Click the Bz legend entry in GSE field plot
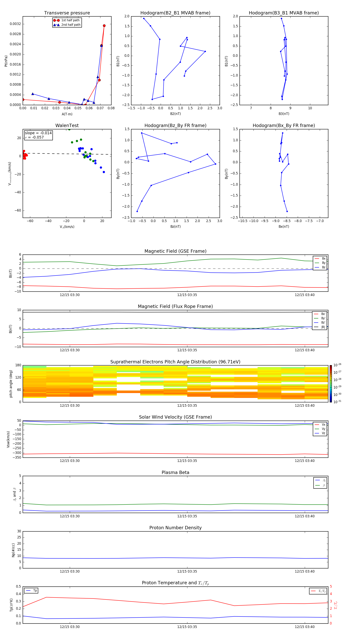 (x=320, y=267)
